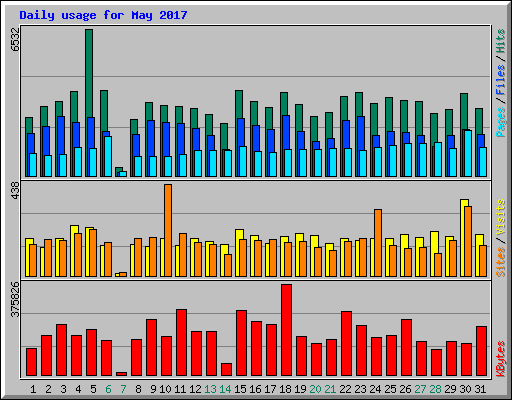Click the 'Daily usage for May 2017' title
The image size is (512, 400).
tap(103, 15)
